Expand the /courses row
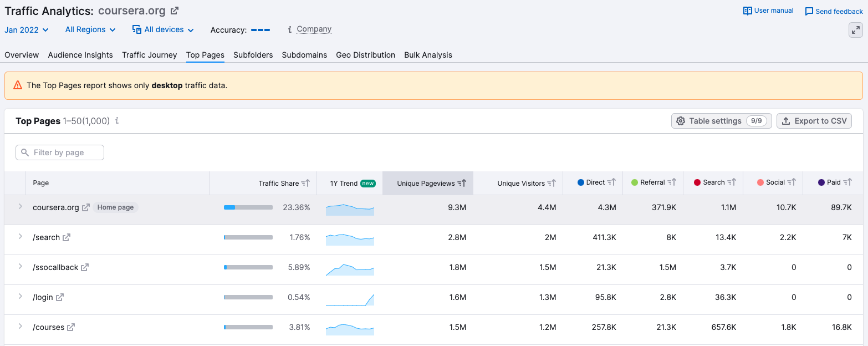Screen dimensions: 868x346 tap(20, 326)
